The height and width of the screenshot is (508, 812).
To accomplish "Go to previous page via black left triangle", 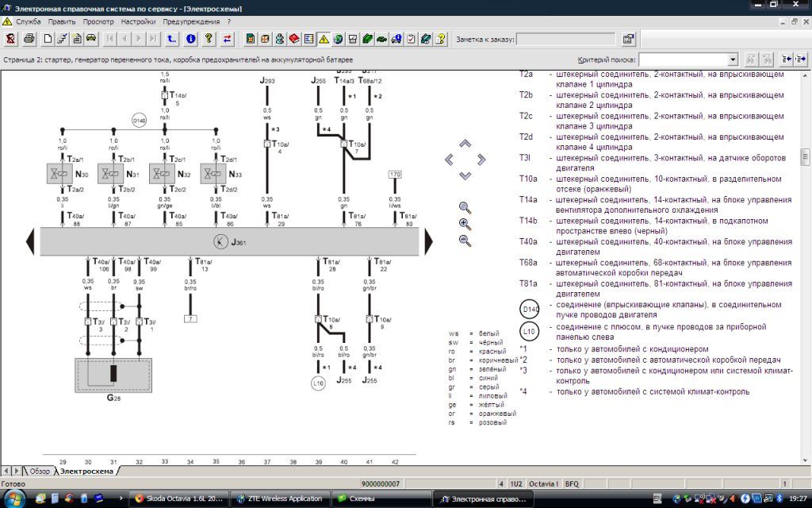I will [30, 241].
